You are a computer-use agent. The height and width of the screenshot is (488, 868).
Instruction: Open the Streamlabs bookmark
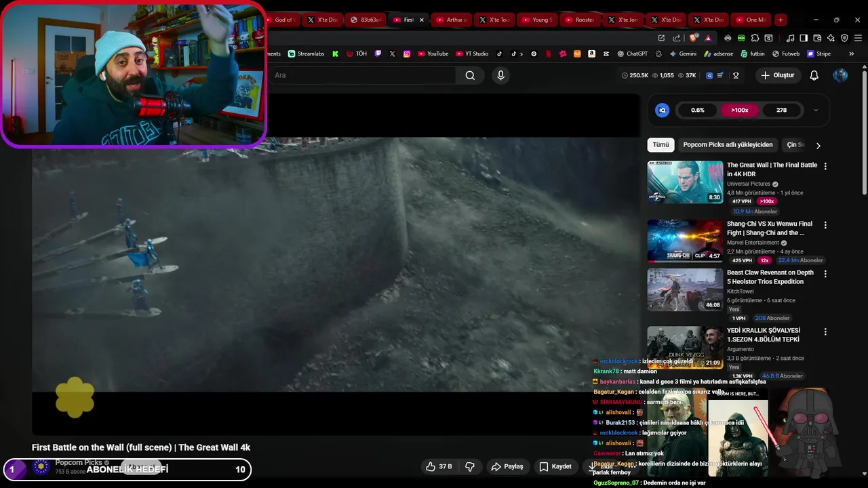[x=306, y=54]
